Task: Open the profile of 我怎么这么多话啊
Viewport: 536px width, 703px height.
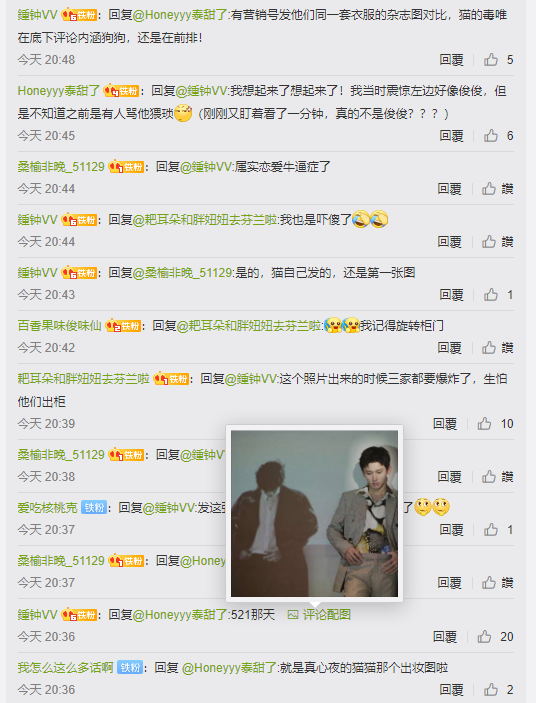Action: click(65, 667)
